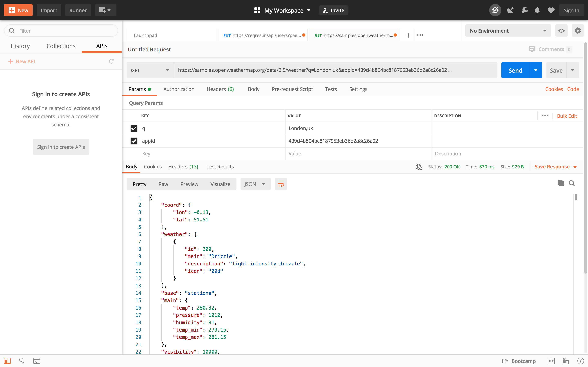Open the Postman console
This screenshot has height=367, width=588.
pyautogui.click(x=37, y=361)
